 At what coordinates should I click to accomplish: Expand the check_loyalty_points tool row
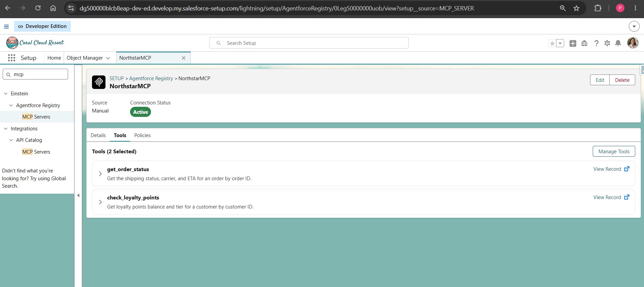coord(100,202)
